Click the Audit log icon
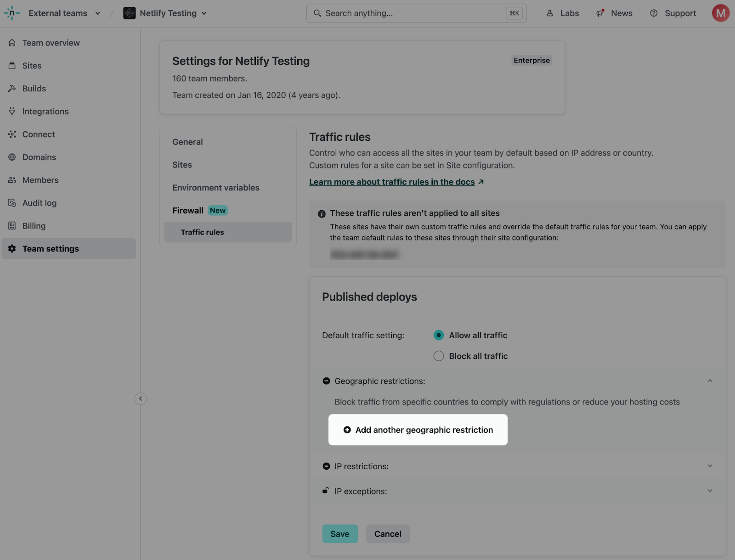 (12, 203)
